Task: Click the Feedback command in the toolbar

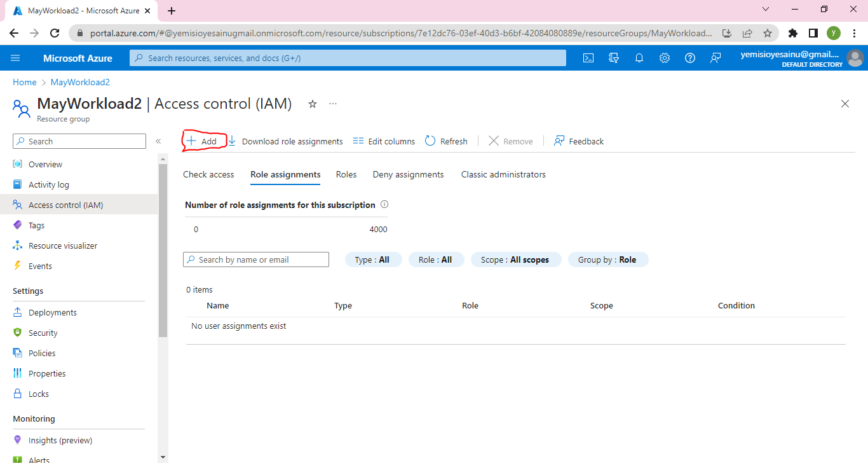Action: [x=579, y=141]
